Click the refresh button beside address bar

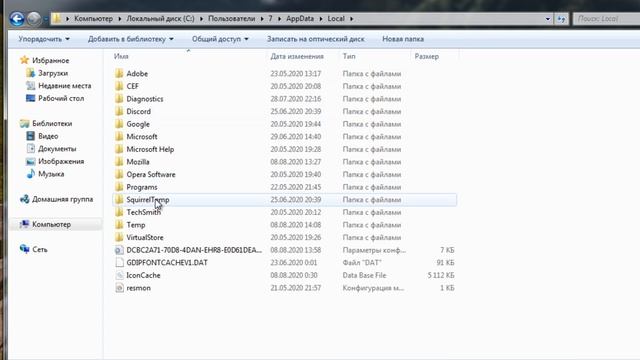click(562, 19)
